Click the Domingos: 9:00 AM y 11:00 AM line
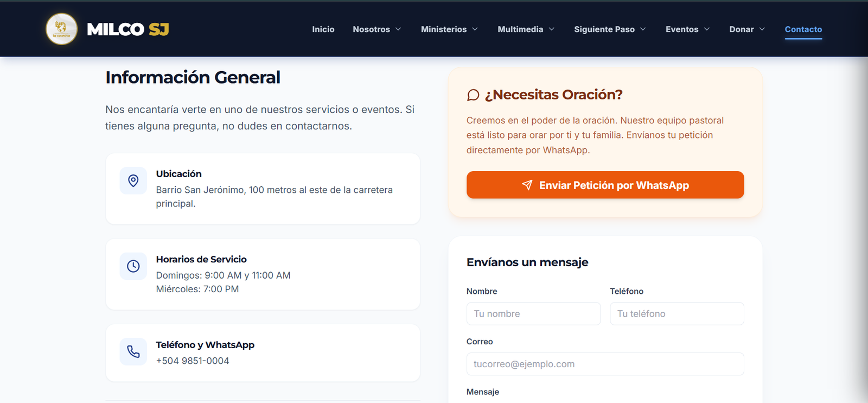 [224, 275]
